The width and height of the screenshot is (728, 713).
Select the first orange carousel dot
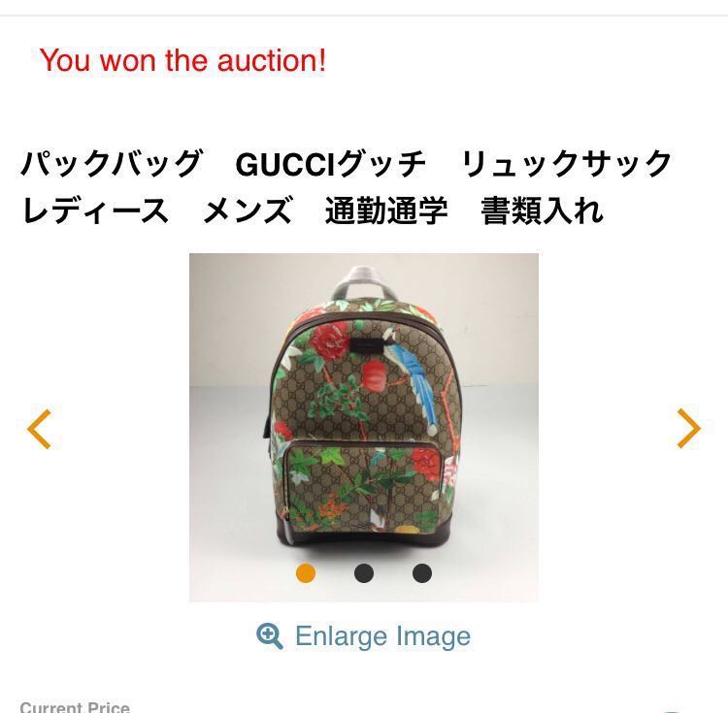306,573
